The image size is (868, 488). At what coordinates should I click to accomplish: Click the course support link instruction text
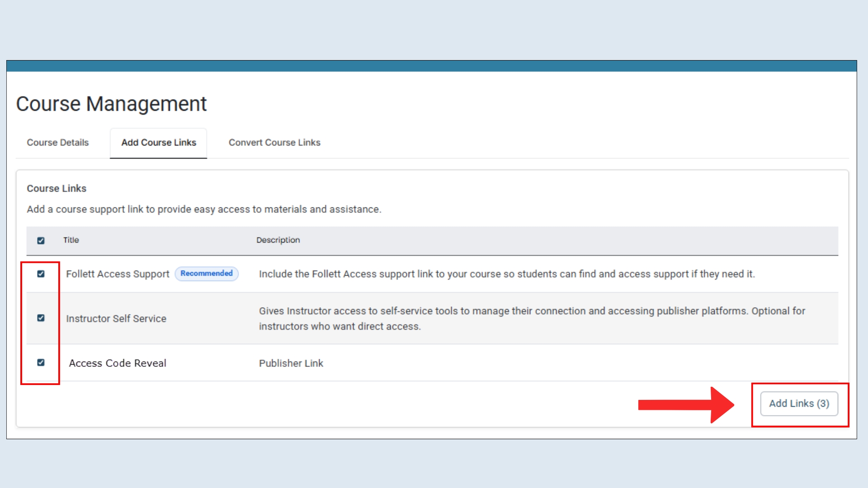pyautogui.click(x=204, y=209)
